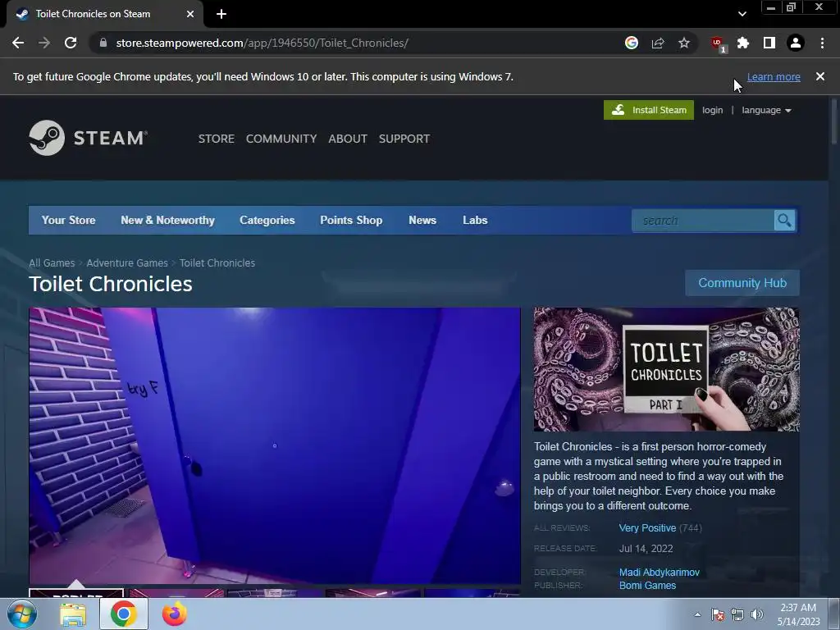
Task: Click the page vertical scrollbar
Action: 834,121
